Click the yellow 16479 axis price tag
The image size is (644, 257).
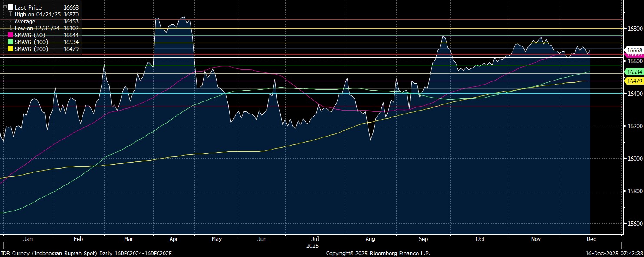634,81
